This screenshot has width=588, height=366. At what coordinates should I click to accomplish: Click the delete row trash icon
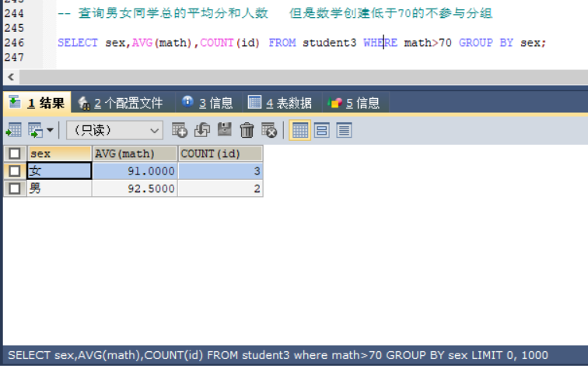pos(247,130)
